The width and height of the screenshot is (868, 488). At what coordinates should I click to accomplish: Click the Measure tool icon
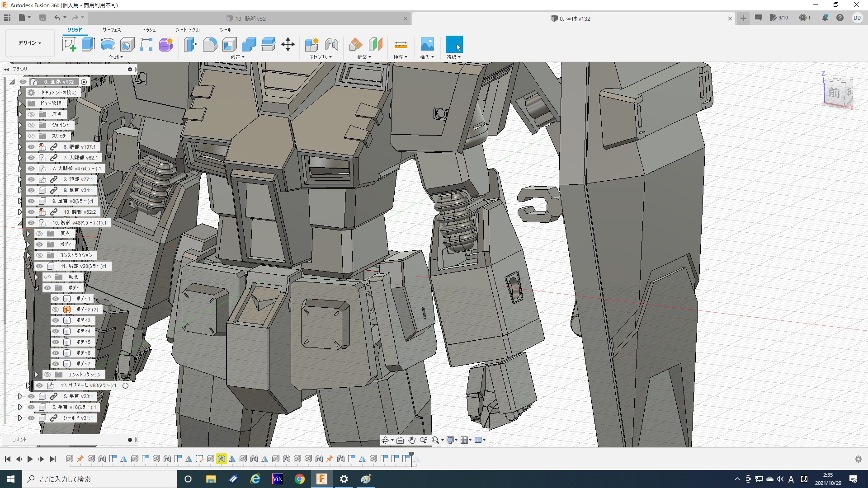401,44
